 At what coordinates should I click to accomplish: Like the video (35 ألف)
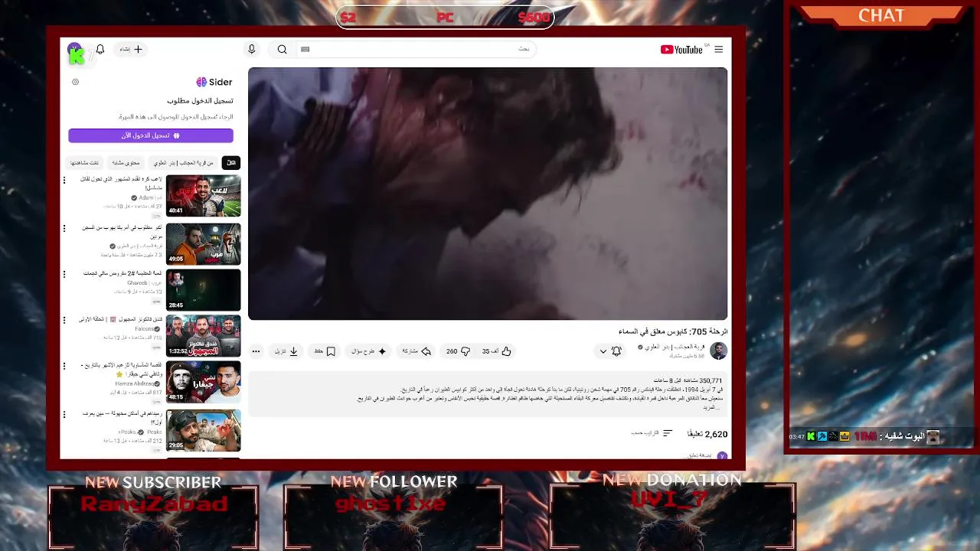497,351
